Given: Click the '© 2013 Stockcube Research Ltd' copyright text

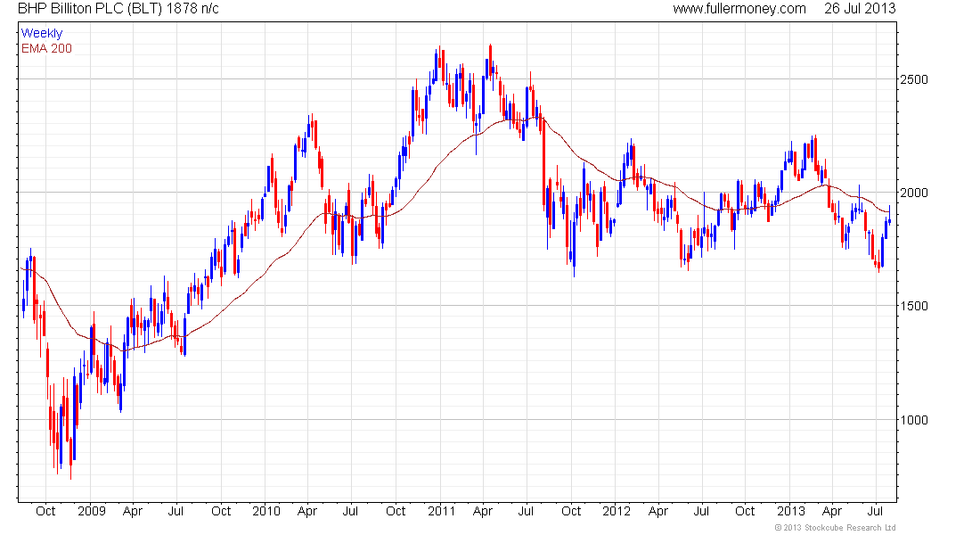Looking at the screenshot, I should (x=835, y=528).
